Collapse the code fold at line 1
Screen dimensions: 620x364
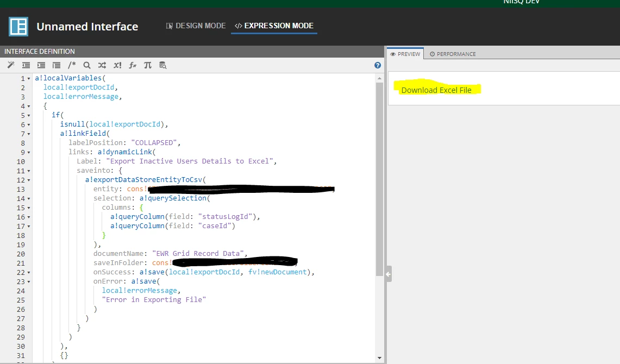tap(29, 79)
